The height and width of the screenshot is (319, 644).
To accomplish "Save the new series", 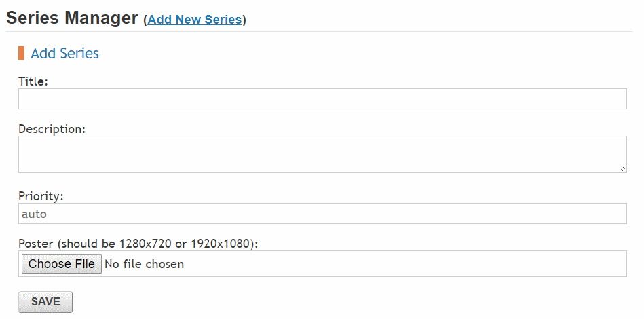I will point(45,302).
